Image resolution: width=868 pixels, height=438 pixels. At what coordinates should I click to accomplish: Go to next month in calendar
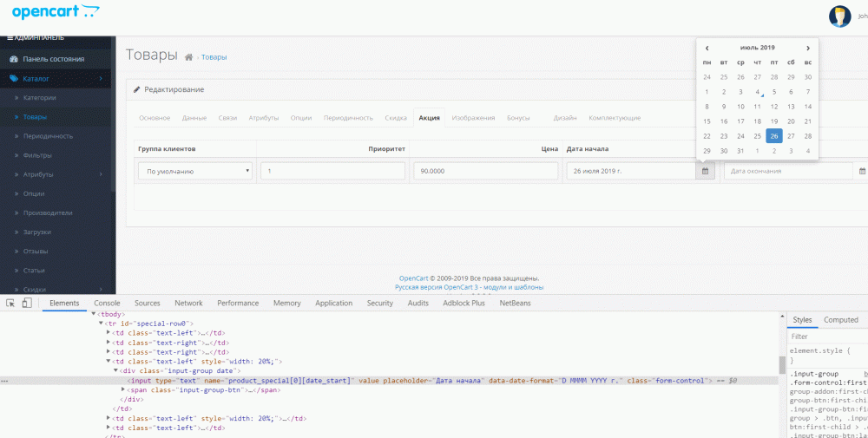coord(807,48)
